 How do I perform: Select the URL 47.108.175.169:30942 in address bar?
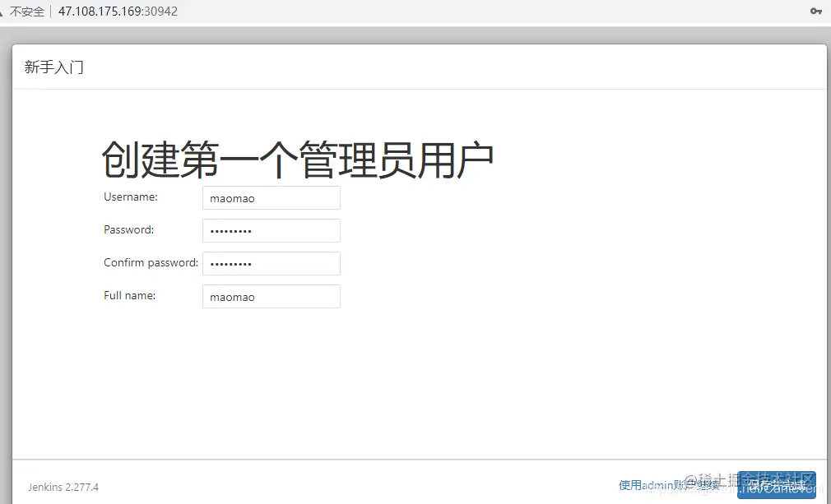click(118, 12)
